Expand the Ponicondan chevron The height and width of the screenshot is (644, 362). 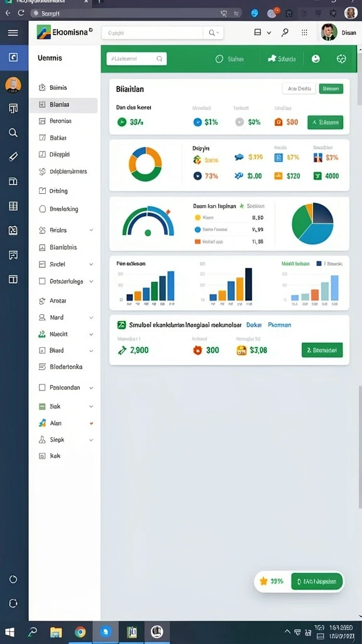pos(91,387)
